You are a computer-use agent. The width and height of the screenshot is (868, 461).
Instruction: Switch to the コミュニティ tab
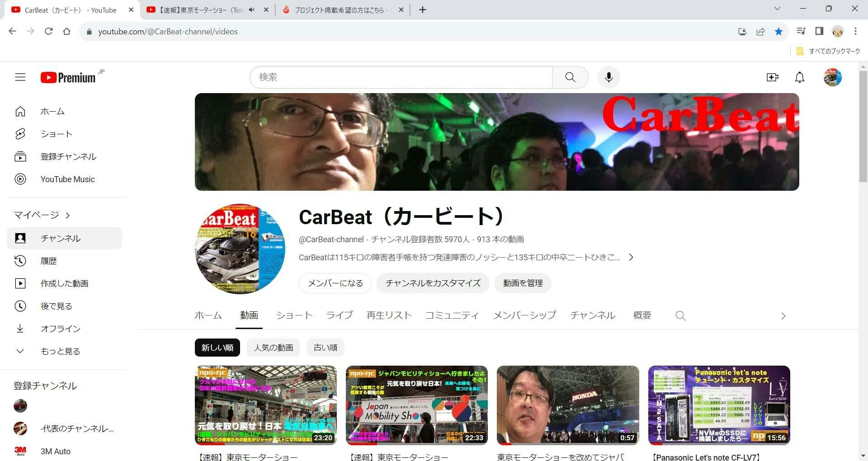pos(452,315)
